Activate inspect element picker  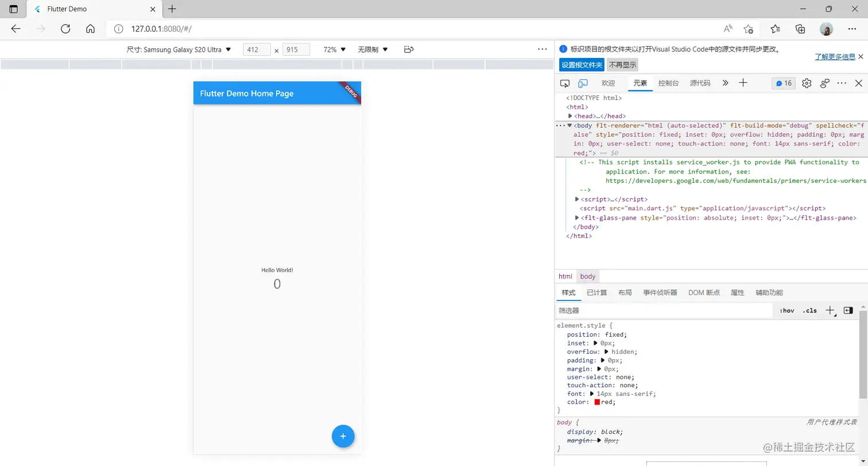[x=565, y=83]
